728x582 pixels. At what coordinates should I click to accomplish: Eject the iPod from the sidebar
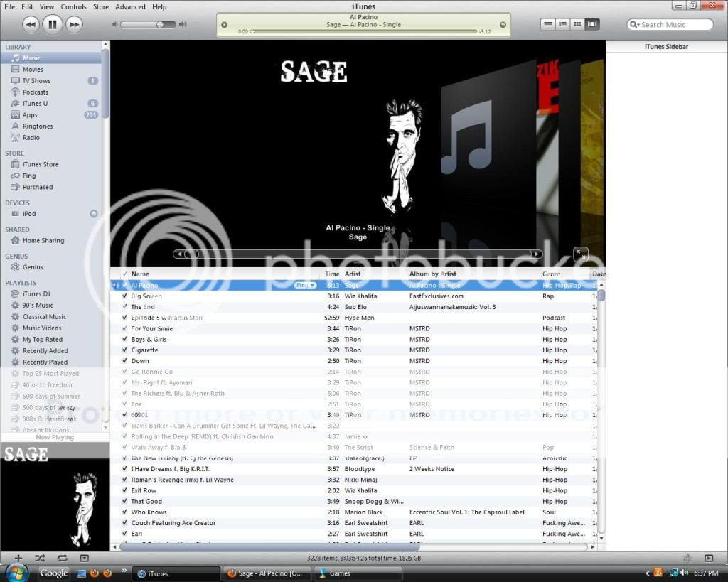tap(94, 213)
